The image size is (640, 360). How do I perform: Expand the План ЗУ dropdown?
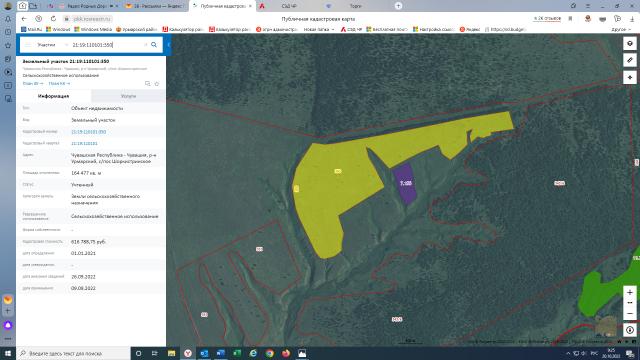point(33,83)
